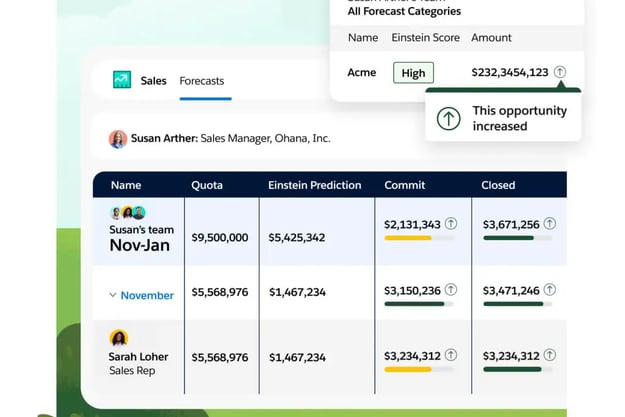Click Susan's team avatars group

coord(128,213)
